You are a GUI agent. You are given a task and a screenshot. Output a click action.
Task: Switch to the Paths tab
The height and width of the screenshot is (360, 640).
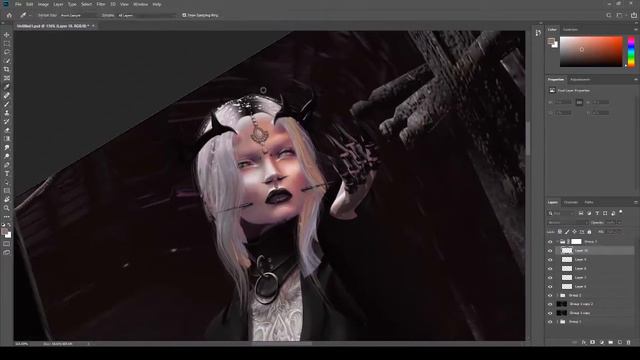pyautogui.click(x=589, y=202)
